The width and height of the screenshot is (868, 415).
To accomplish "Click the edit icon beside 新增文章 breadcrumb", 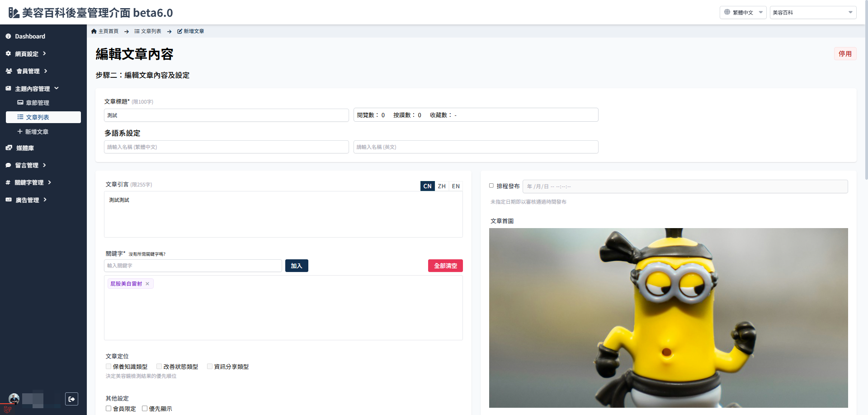I will coord(179,31).
